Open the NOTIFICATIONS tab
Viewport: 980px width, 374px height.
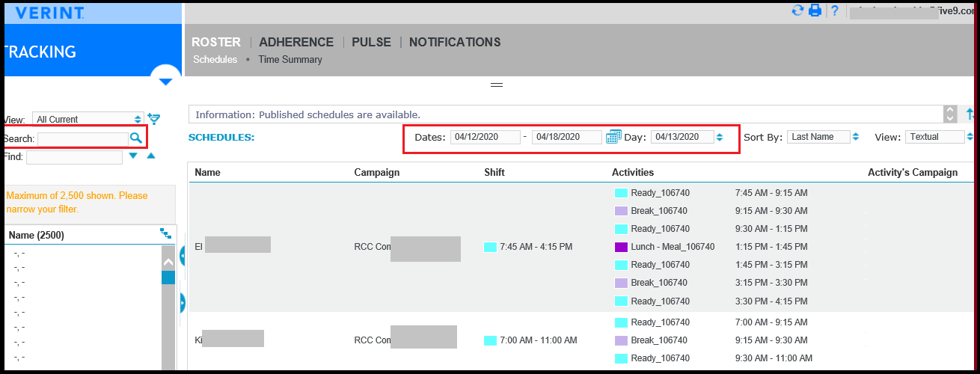455,42
